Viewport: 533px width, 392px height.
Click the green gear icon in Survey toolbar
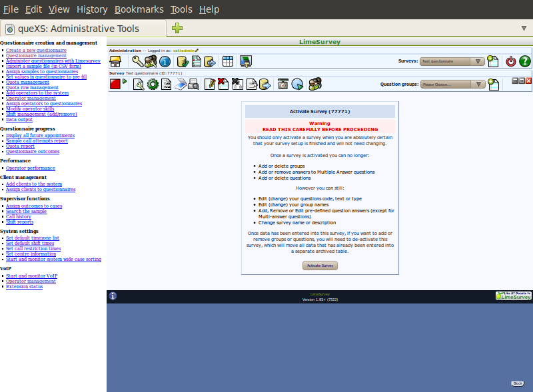(153, 84)
